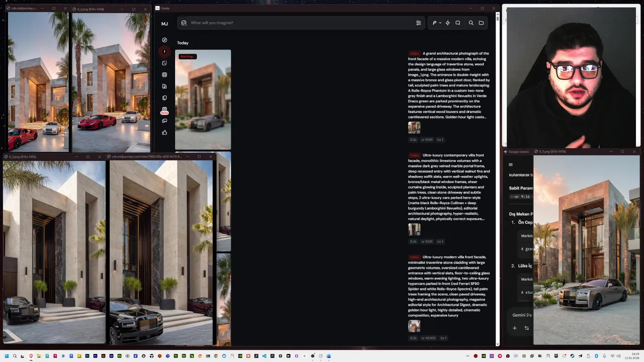Viewport: 644px width, 362px height.
Task: Open the prompt settings sliders icon
Action: [x=418, y=23]
